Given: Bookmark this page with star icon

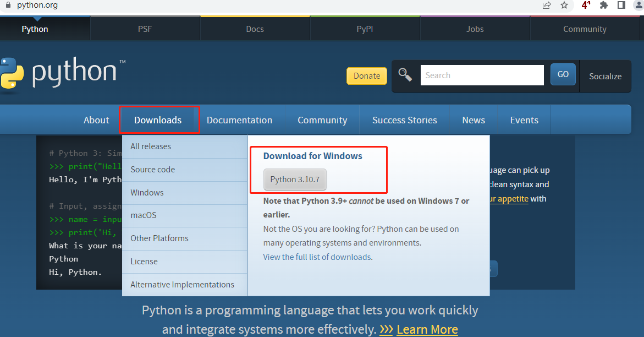Looking at the screenshot, I should (564, 6).
